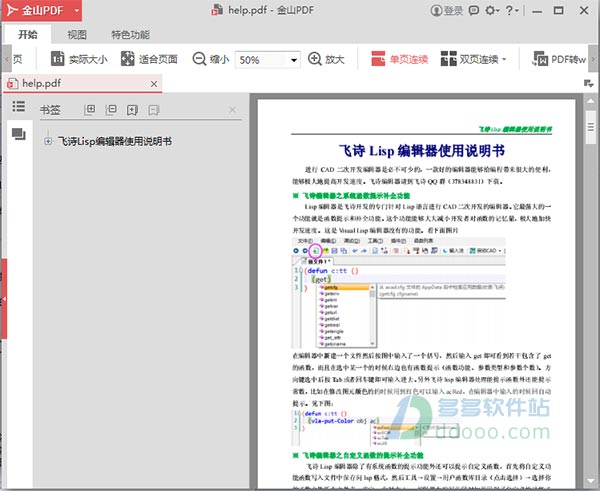The height and width of the screenshot is (491, 600).
Task: Click the 页 page button in the ribbon
Action: click(x=18, y=59)
